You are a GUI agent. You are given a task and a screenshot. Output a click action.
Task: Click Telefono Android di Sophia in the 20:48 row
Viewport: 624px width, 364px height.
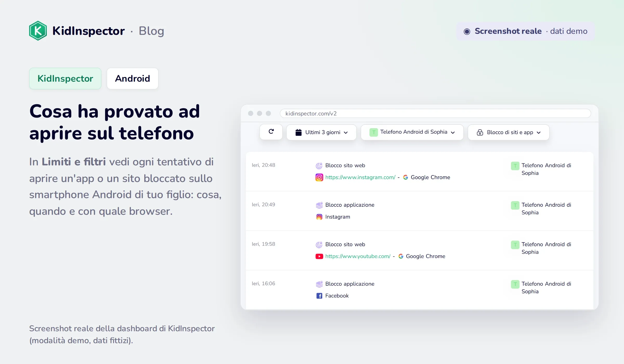click(546, 169)
